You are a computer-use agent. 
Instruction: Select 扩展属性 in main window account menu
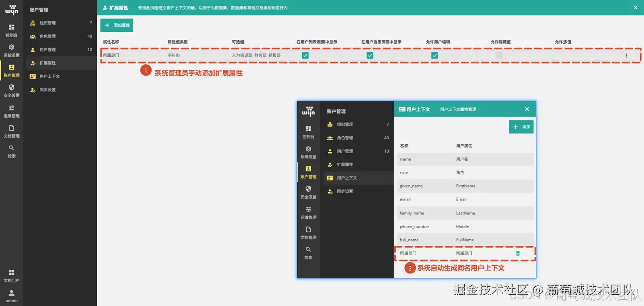click(x=61, y=63)
